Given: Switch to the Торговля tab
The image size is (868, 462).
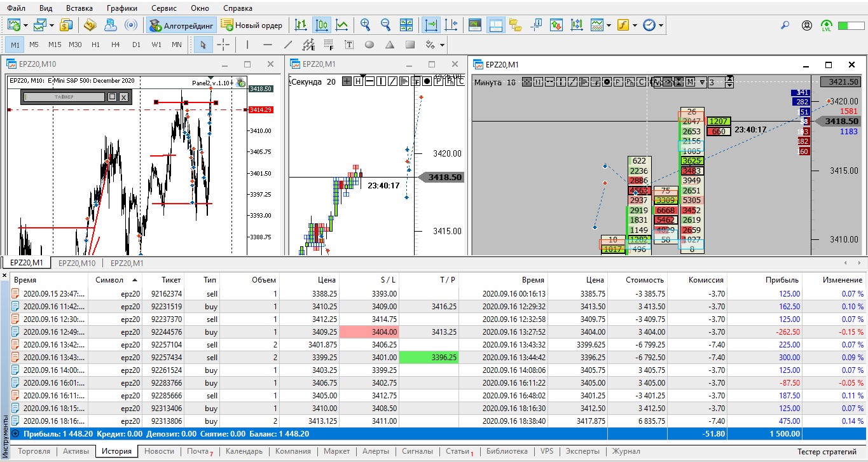Looking at the screenshot, I should pyautogui.click(x=34, y=451).
